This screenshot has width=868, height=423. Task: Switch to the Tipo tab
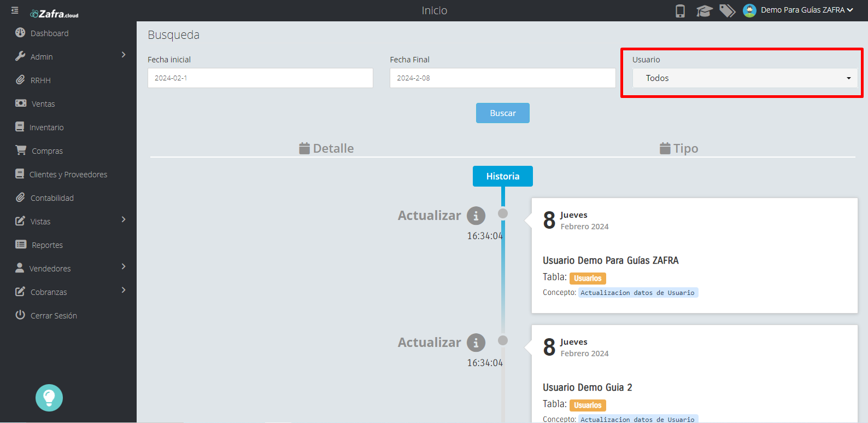click(679, 148)
